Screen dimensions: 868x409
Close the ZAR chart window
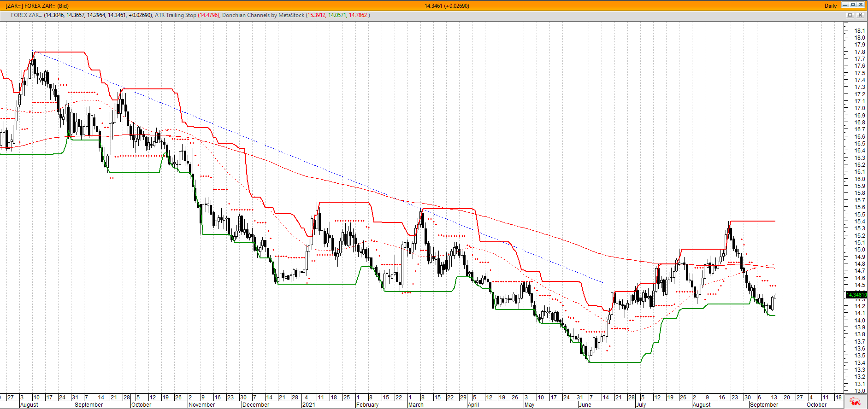tap(861, 5)
